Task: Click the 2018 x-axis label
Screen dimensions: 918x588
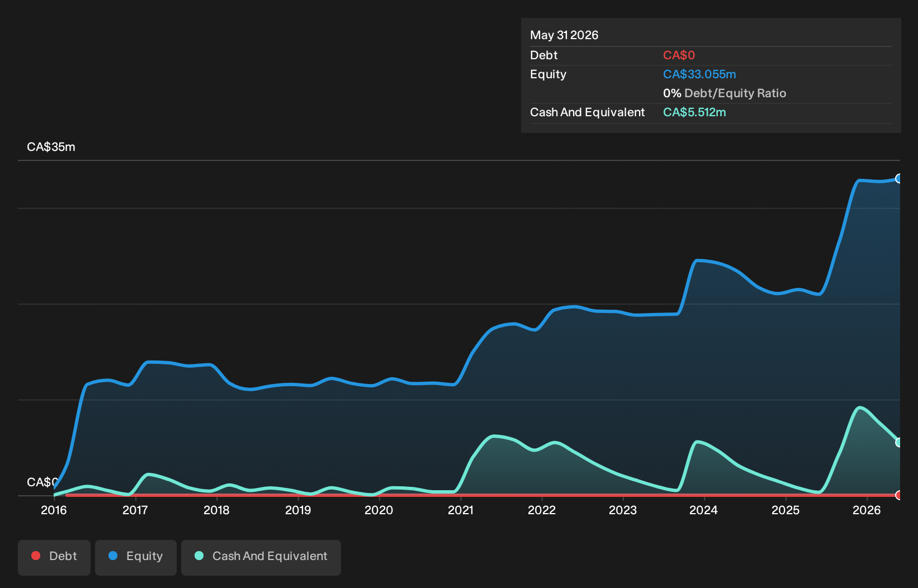Action: pyautogui.click(x=216, y=510)
